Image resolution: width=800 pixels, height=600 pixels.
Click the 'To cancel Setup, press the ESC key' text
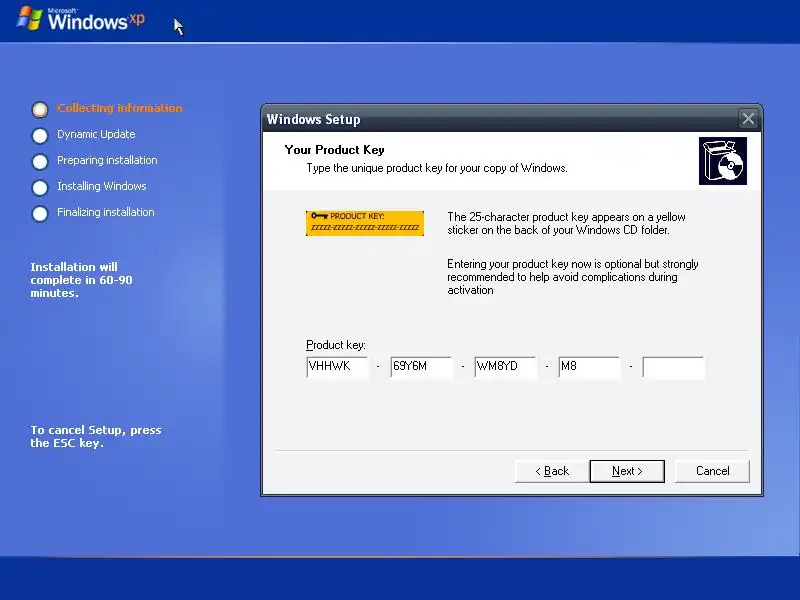[95, 436]
